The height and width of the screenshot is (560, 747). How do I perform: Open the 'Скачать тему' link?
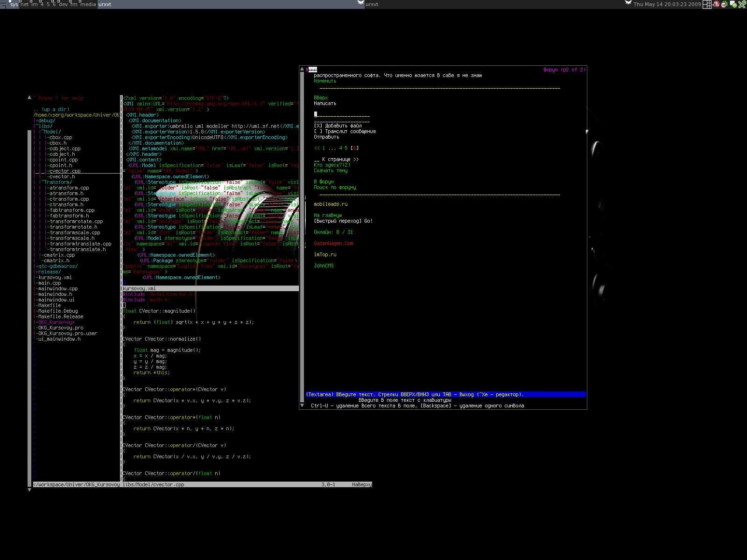click(331, 171)
